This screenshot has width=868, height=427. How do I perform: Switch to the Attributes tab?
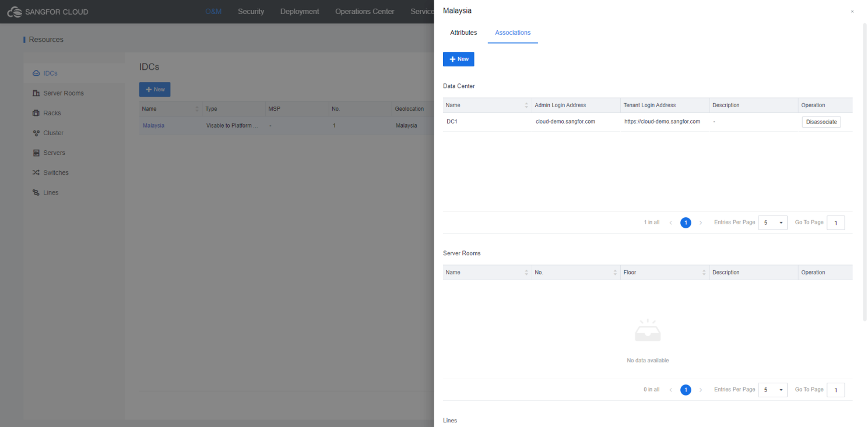click(x=463, y=33)
